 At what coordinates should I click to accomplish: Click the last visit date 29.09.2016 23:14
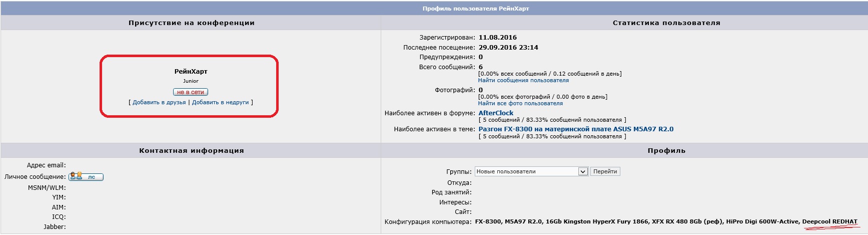click(508, 48)
